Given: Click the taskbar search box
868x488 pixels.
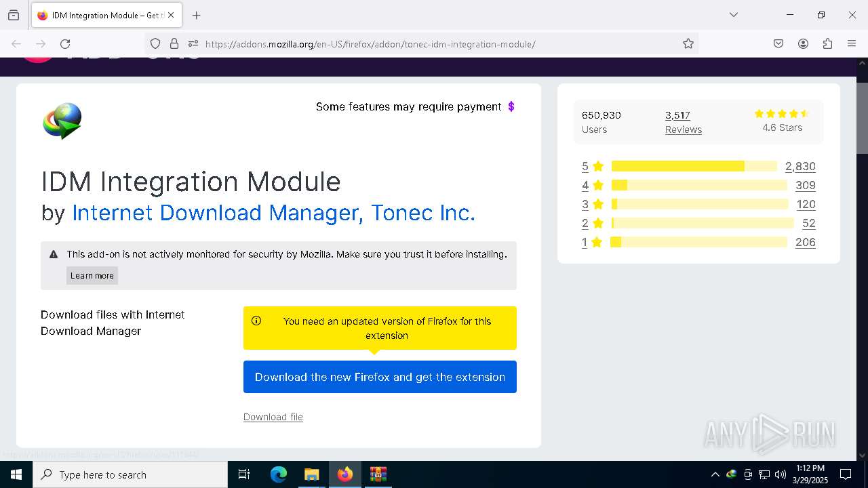Looking at the screenshot, I should pos(130,474).
